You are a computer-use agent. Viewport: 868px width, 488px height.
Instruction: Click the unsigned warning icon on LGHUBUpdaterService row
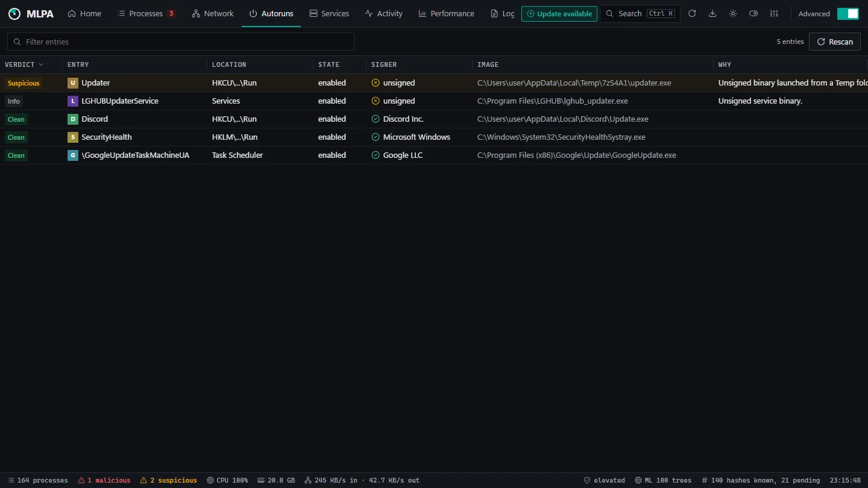click(x=376, y=101)
